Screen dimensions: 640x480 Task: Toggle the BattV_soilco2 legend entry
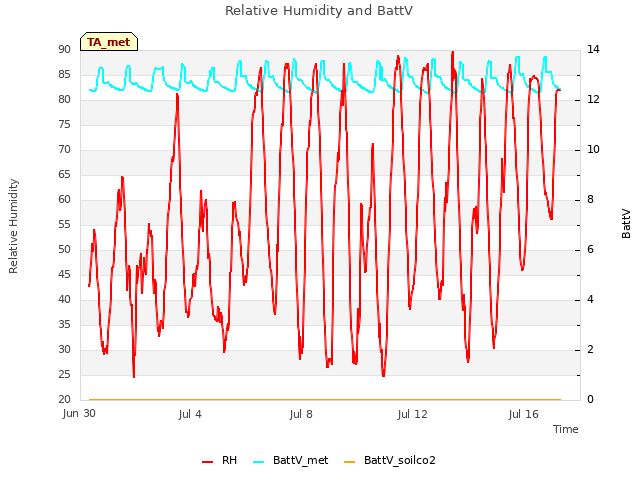pos(390,460)
